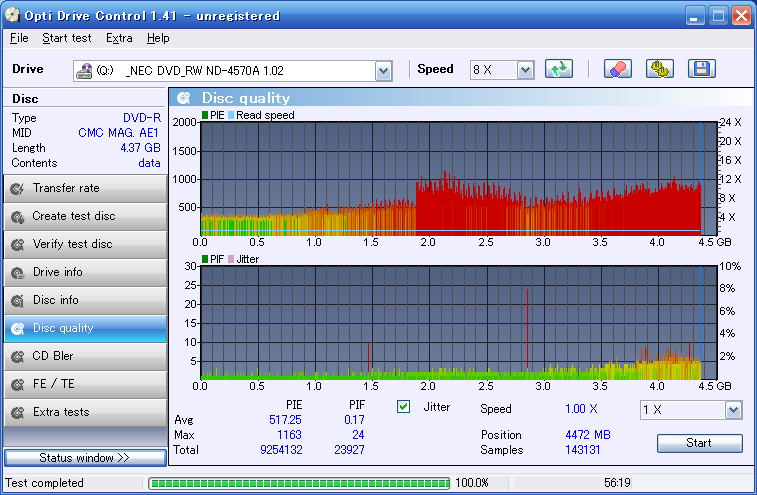Open the FE / TE test
This screenshot has height=495, width=757.
pyautogui.click(x=85, y=385)
